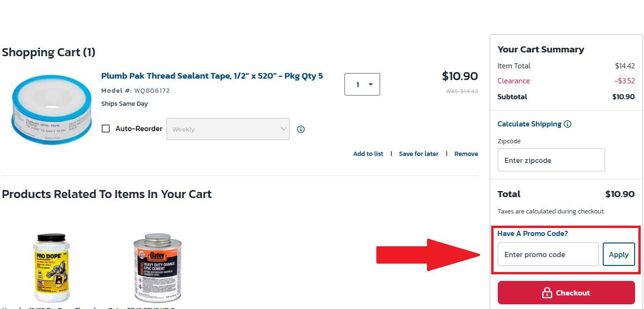Click the Shopping Cart heading

pos(48,52)
